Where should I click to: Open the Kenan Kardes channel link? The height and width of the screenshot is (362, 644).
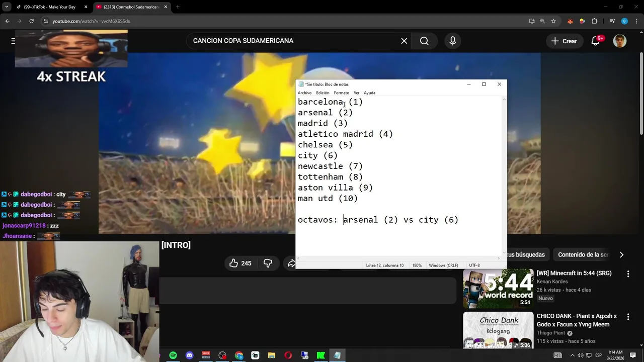click(x=552, y=282)
